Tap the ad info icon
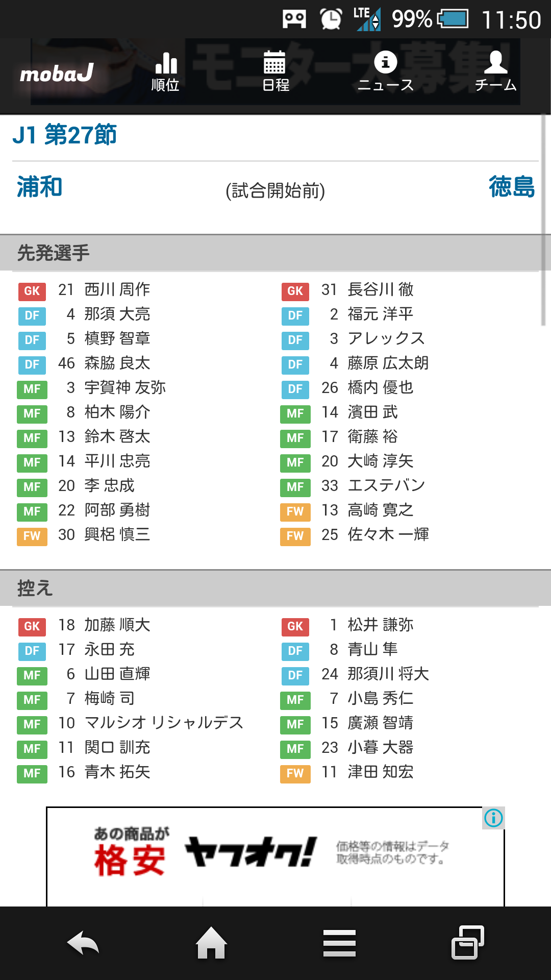 (x=493, y=818)
